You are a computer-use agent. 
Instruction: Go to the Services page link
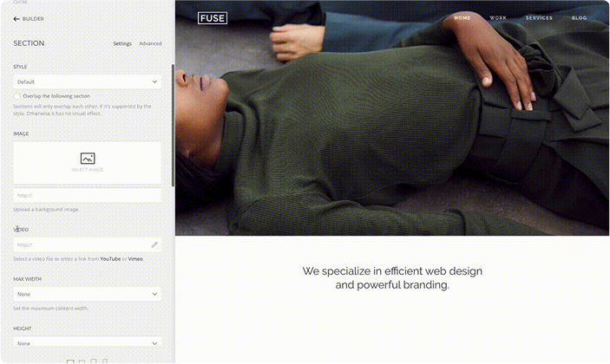(x=539, y=18)
